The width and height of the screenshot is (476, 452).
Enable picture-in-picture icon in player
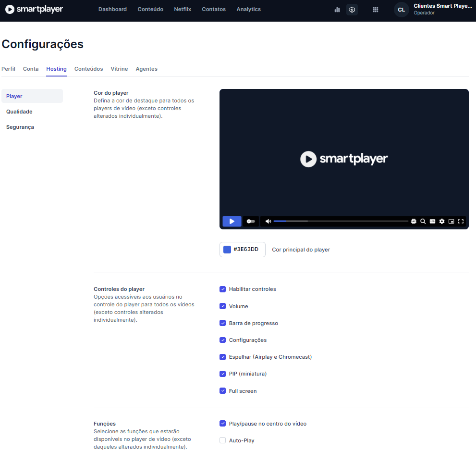click(452, 221)
